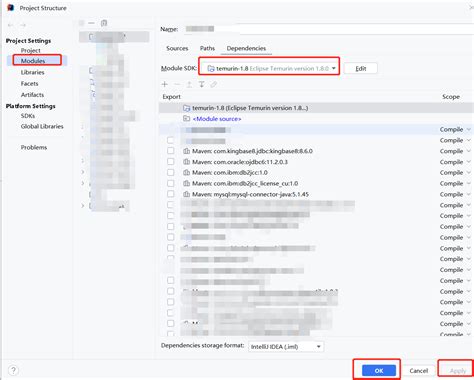Image resolution: width=474 pixels, height=380 pixels.
Task: Click the move dependency down arrow icon
Action: tap(201, 84)
